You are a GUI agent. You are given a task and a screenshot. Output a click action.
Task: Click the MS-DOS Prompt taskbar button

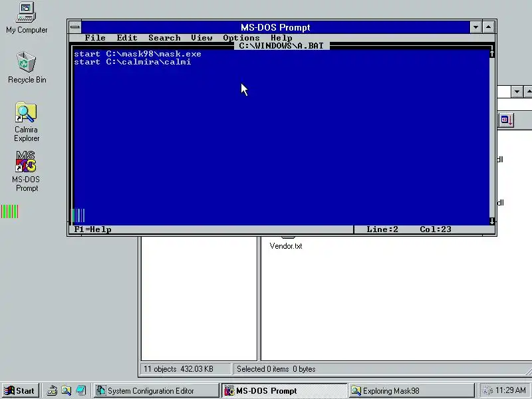click(284, 391)
